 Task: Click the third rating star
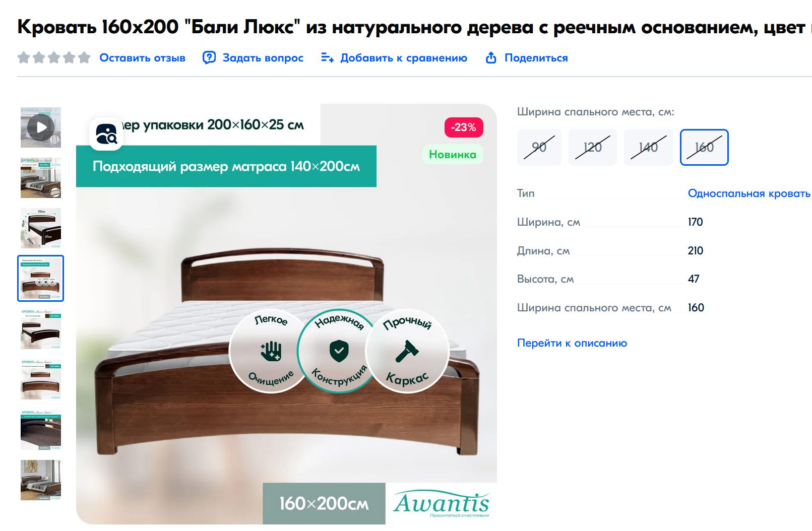tap(54, 58)
